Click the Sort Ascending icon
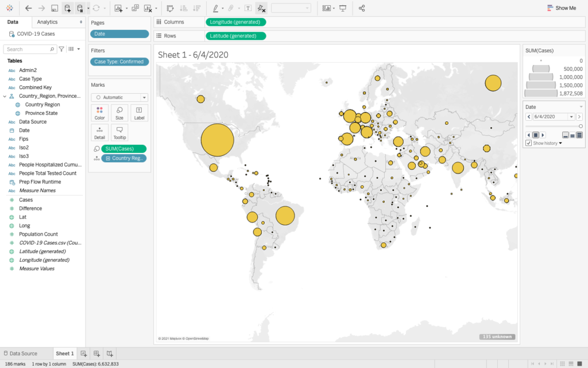 (185, 8)
